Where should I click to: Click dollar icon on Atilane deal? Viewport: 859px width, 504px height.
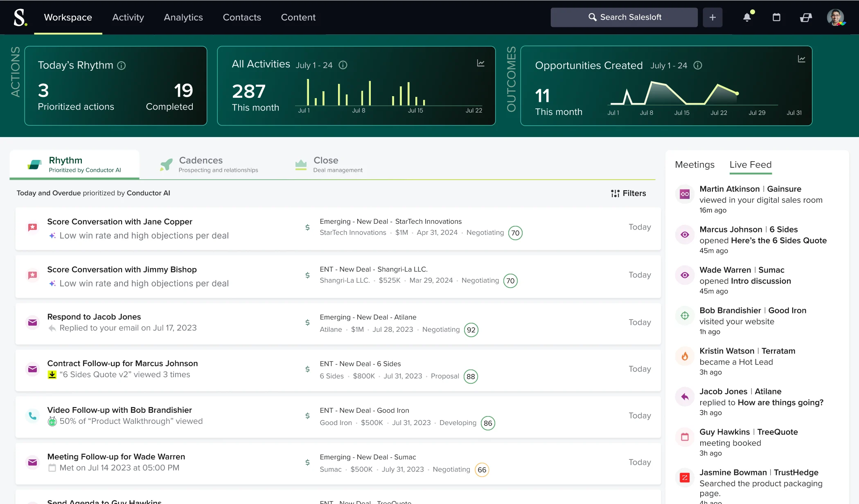click(307, 323)
